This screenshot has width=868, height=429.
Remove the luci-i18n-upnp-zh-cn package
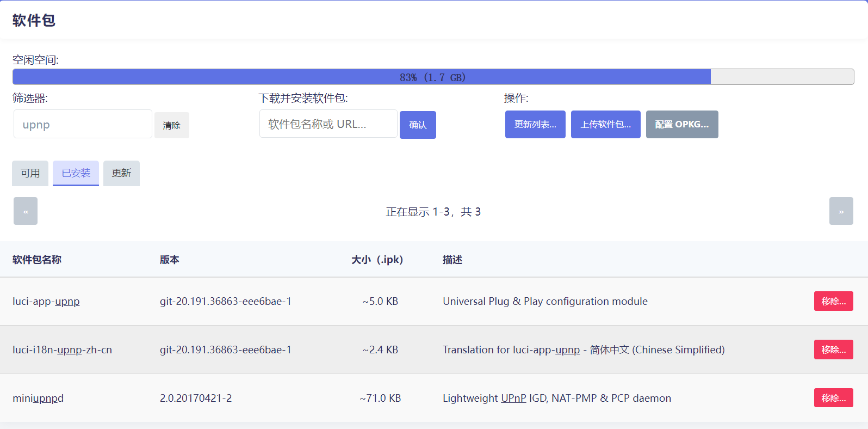[833, 350]
